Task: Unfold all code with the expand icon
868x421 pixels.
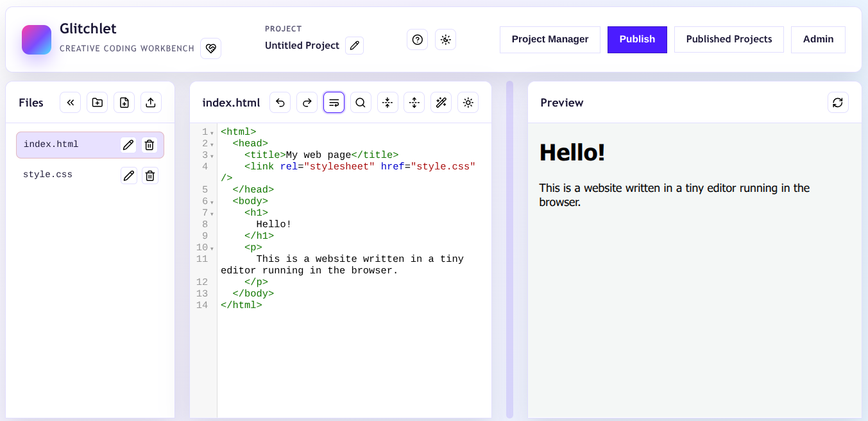Action: pyautogui.click(x=414, y=103)
